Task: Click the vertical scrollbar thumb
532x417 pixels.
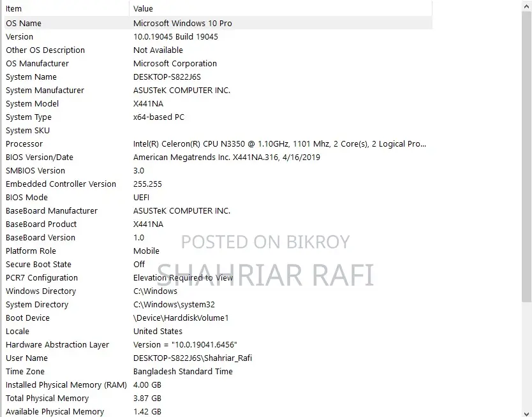Action: point(526,157)
